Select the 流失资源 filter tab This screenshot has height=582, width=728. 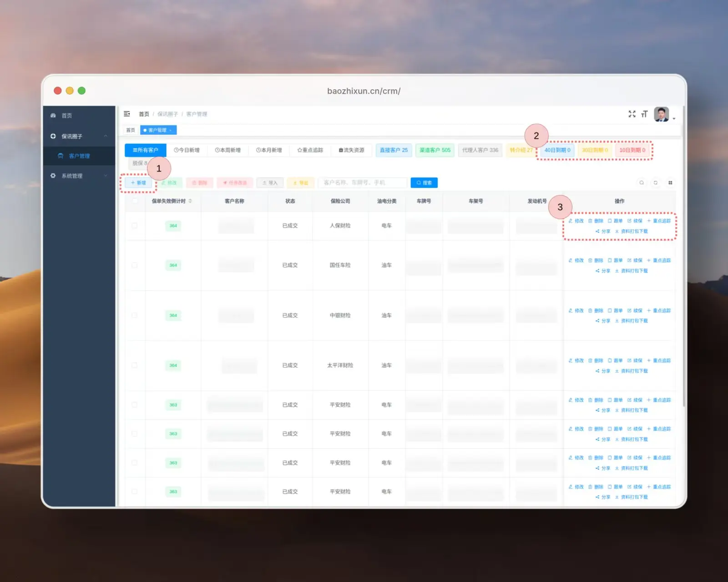pos(351,150)
